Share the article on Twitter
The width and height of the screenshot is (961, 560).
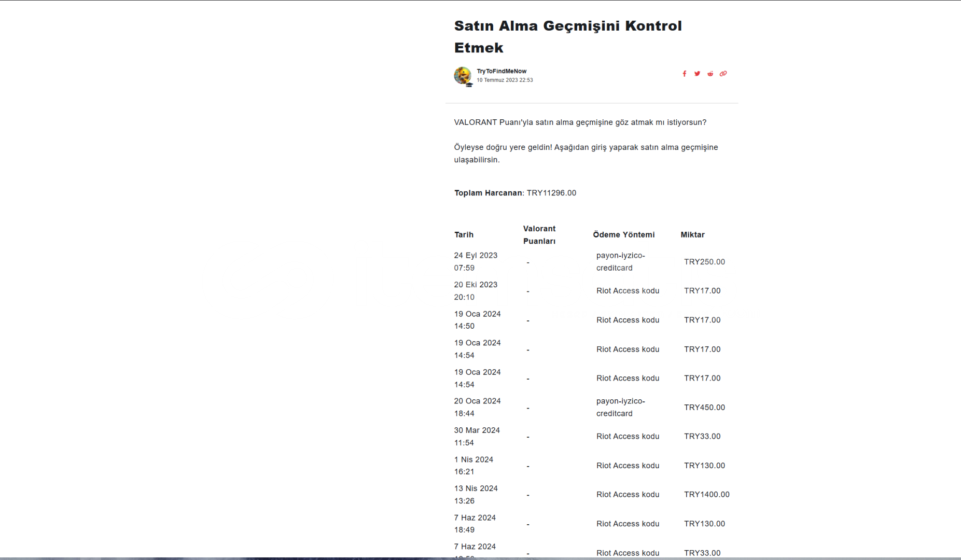tap(697, 74)
